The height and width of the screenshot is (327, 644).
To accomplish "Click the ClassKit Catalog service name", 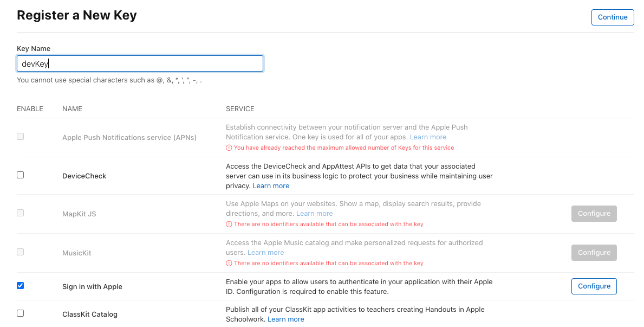I will pyautogui.click(x=90, y=314).
